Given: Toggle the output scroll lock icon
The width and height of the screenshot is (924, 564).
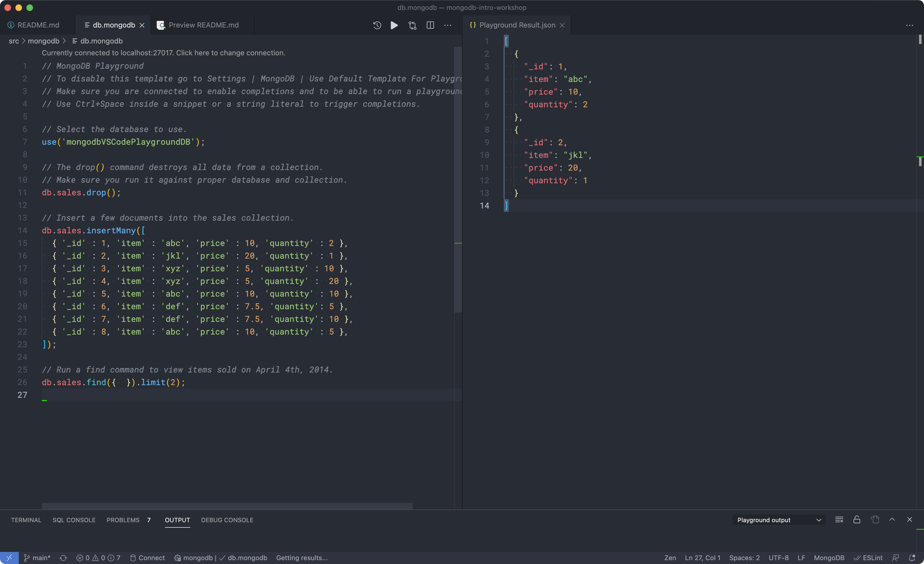Looking at the screenshot, I should point(857,520).
